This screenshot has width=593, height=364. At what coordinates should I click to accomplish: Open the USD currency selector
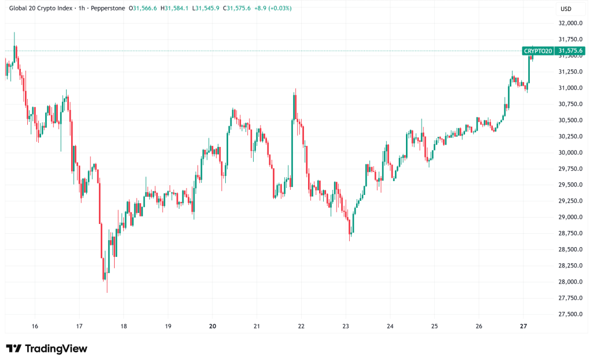point(565,9)
